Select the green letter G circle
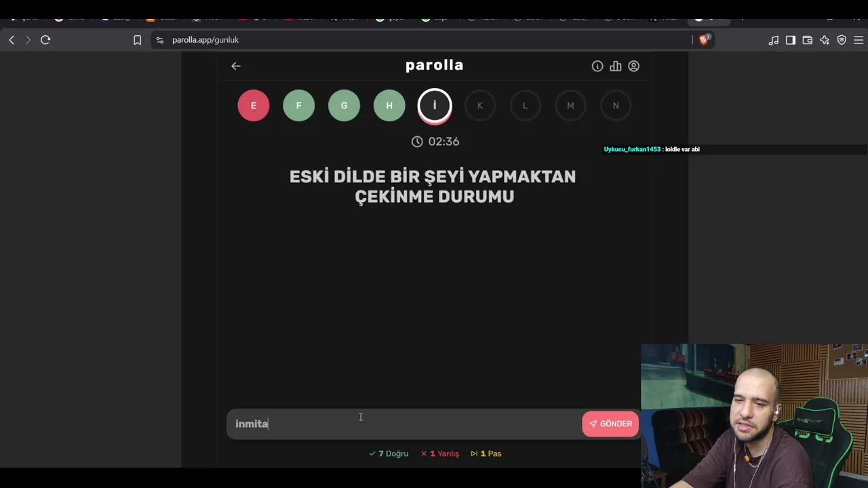 (344, 106)
